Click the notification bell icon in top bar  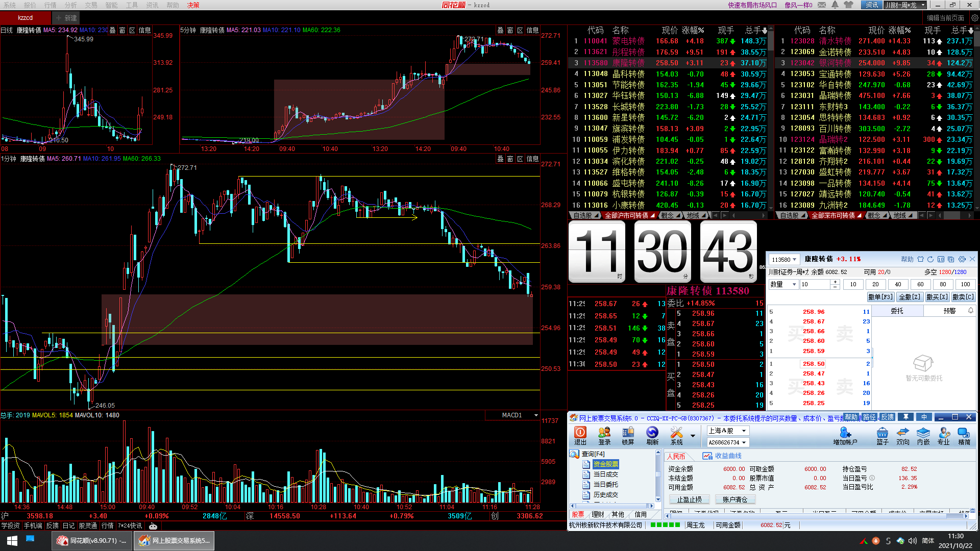click(x=835, y=5)
